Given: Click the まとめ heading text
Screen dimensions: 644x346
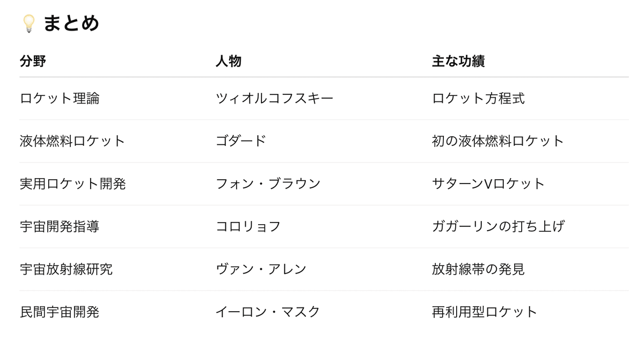Looking at the screenshot, I should [x=71, y=24].
